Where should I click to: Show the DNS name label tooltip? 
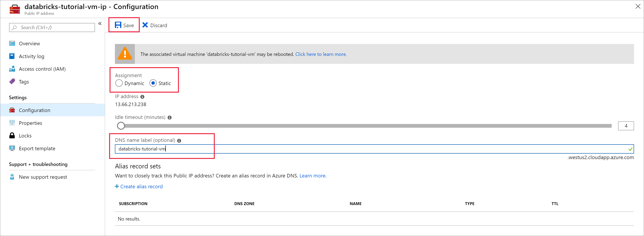(179, 141)
